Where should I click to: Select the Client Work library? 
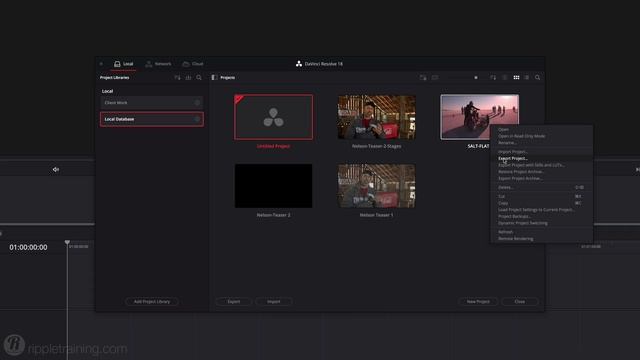(151, 103)
